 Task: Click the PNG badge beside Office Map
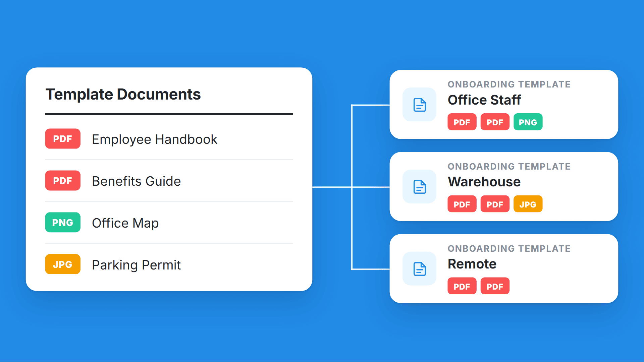point(63,223)
